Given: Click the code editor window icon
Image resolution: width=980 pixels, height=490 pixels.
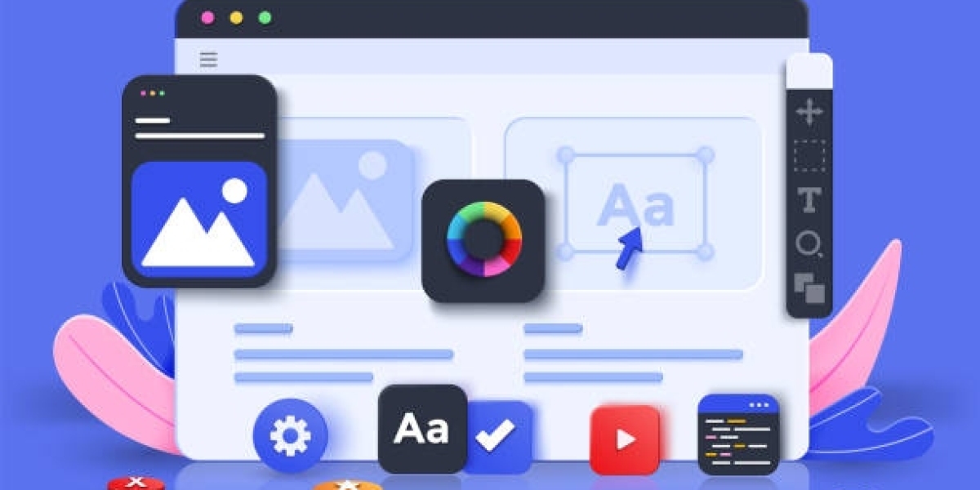Looking at the screenshot, I should 738,434.
